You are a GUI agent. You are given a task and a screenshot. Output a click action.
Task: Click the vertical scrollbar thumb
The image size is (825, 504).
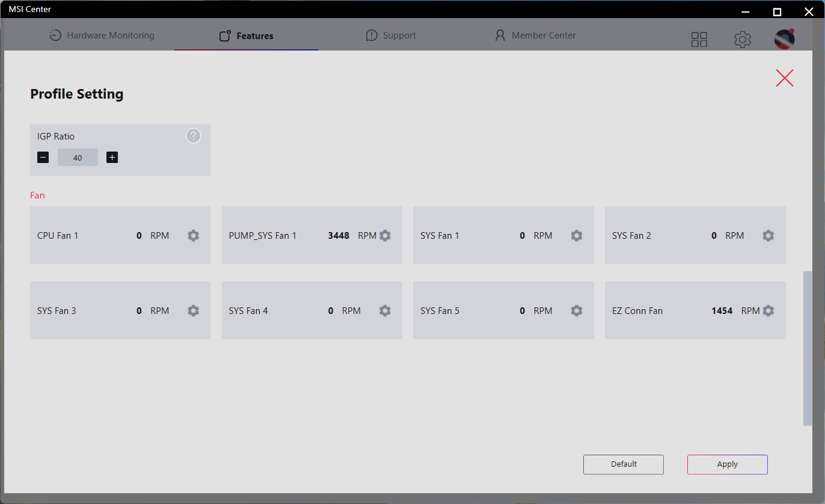pos(808,348)
